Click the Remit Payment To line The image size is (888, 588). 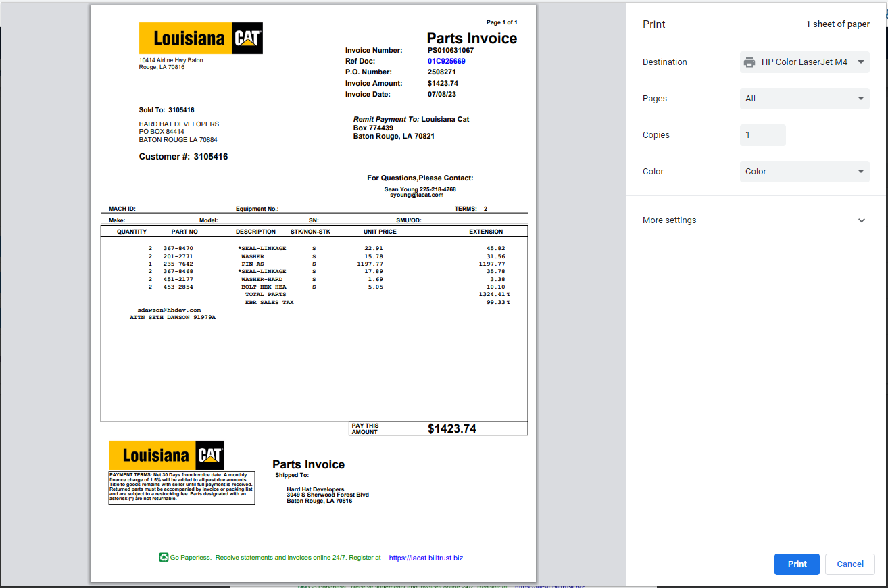(411, 119)
